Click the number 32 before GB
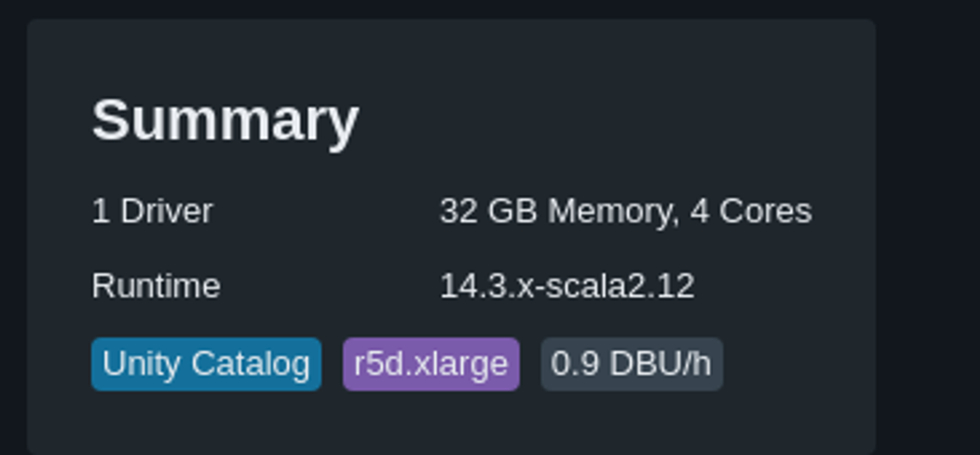Screen dimensions: 980x455 click(459, 211)
